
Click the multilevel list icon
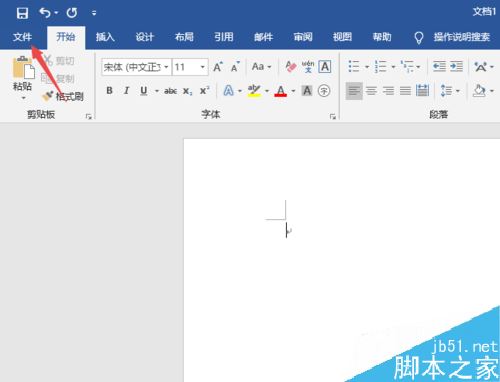click(x=407, y=66)
